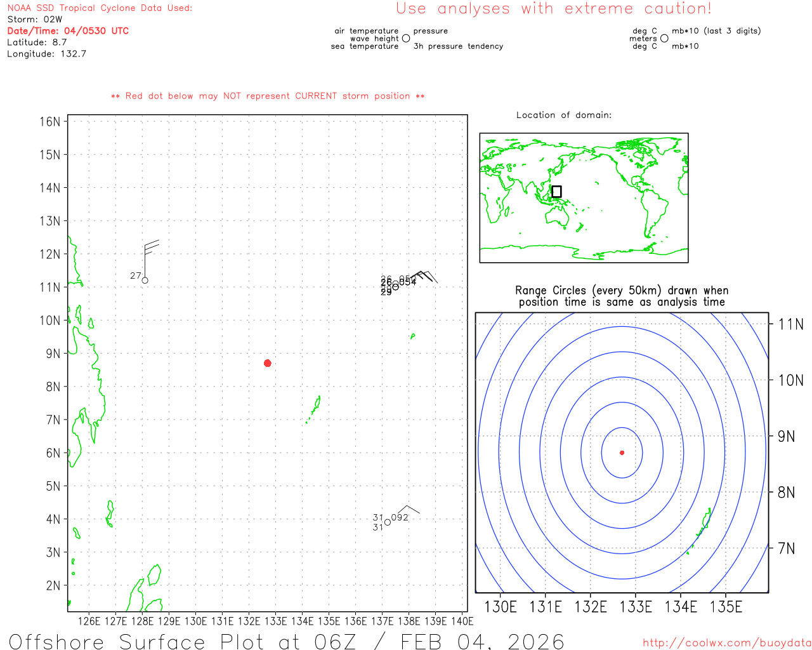Click the red storm position dot on main map
The image size is (812, 650).
point(268,363)
